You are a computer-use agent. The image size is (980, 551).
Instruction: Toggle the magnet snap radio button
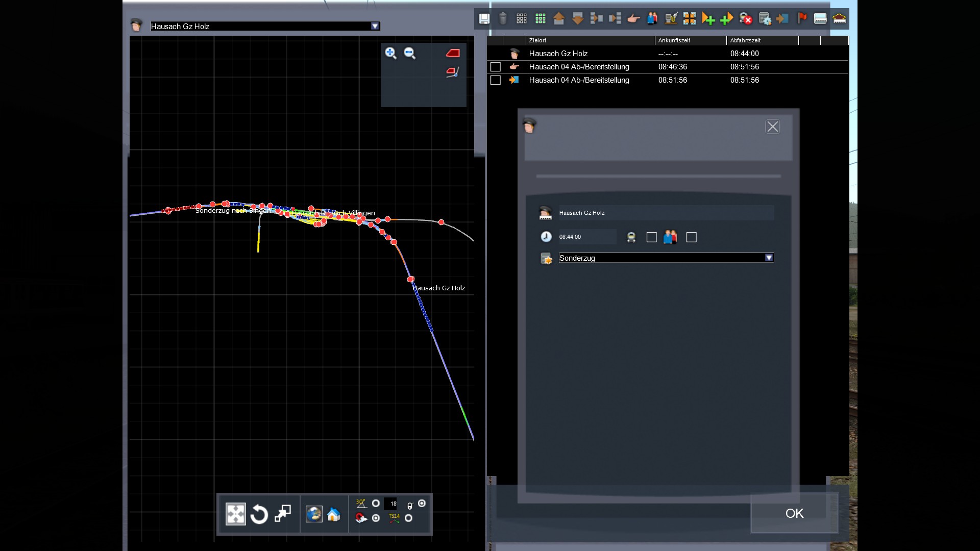[376, 518]
